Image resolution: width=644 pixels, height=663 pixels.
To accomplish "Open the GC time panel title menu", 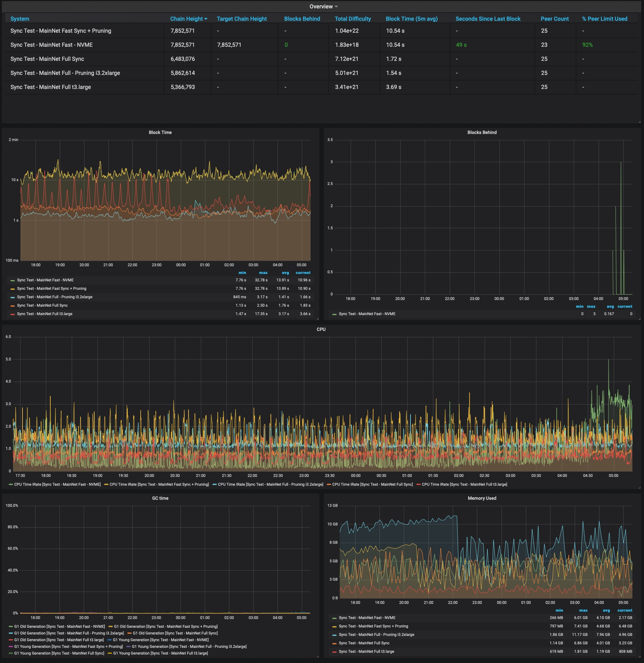I will [160, 498].
